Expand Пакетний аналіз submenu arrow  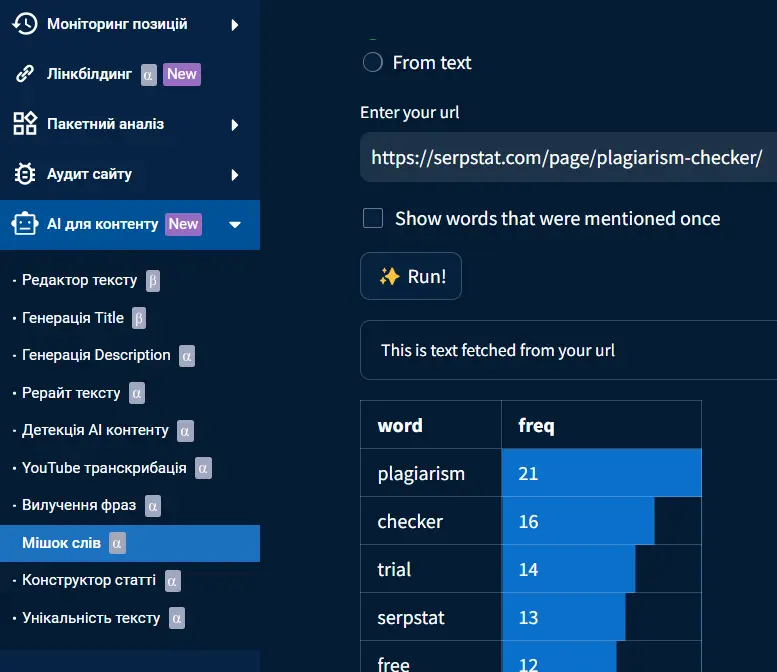tap(235, 124)
